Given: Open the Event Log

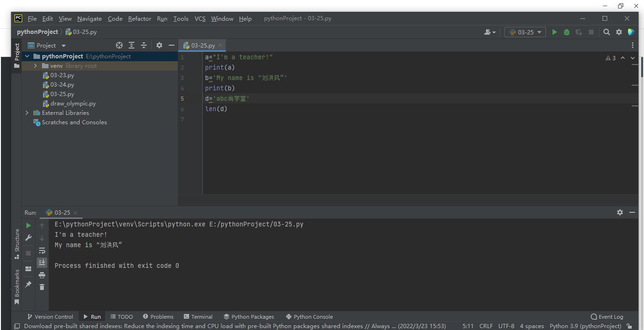Looking at the screenshot, I should click(607, 317).
